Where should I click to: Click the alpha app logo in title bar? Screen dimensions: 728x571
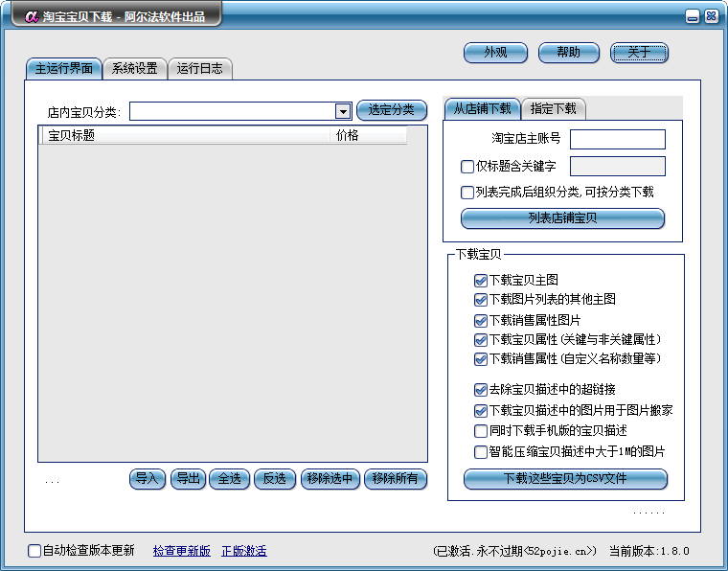click(x=32, y=16)
